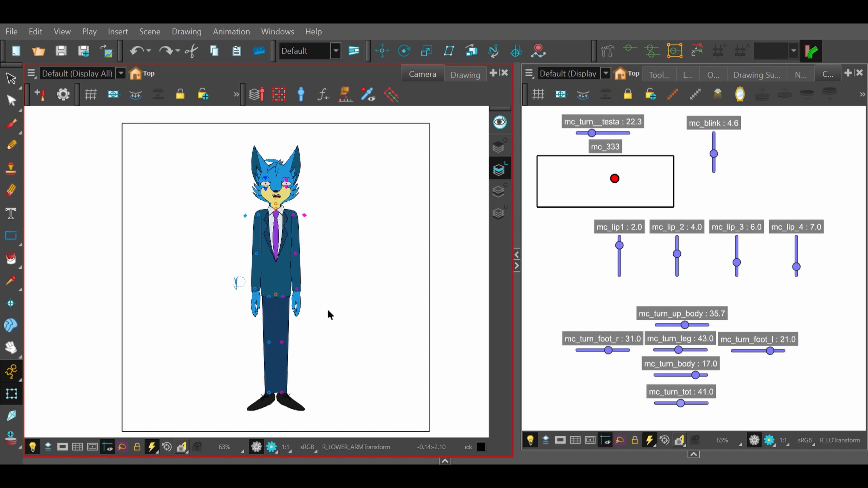This screenshot has width=868, height=488.
Task: Click the Cut scissors icon
Action: coord(192,51)
